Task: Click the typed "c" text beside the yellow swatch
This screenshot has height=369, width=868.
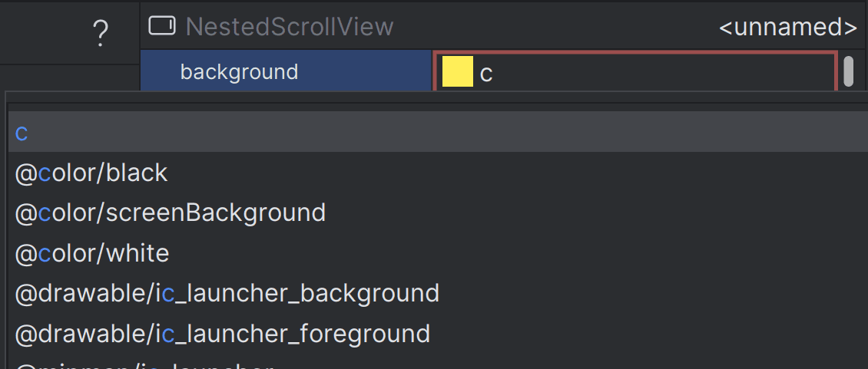Action: pos(486,74)
